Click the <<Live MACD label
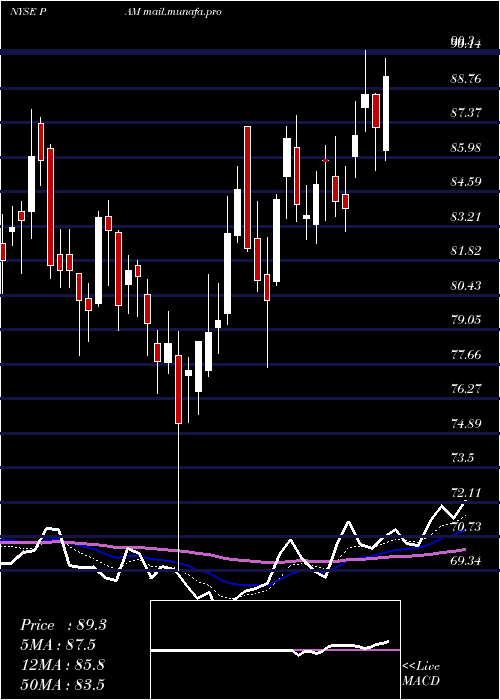Viewport: 500px width, 700px height. click(421, 674)
